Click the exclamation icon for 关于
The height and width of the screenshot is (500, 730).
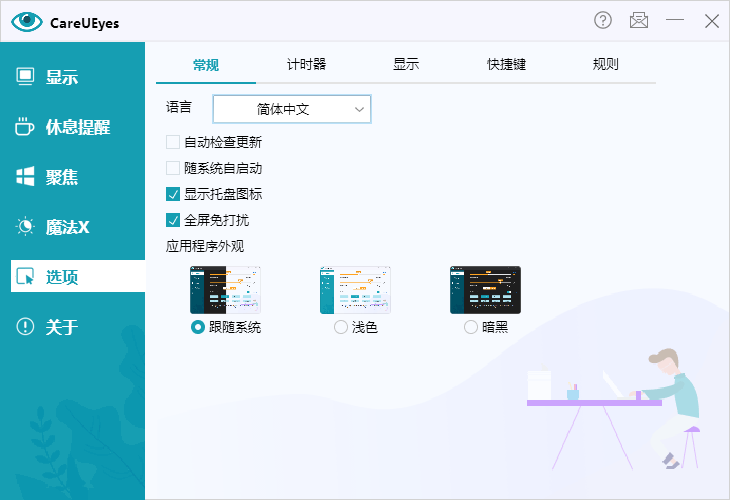26,327
